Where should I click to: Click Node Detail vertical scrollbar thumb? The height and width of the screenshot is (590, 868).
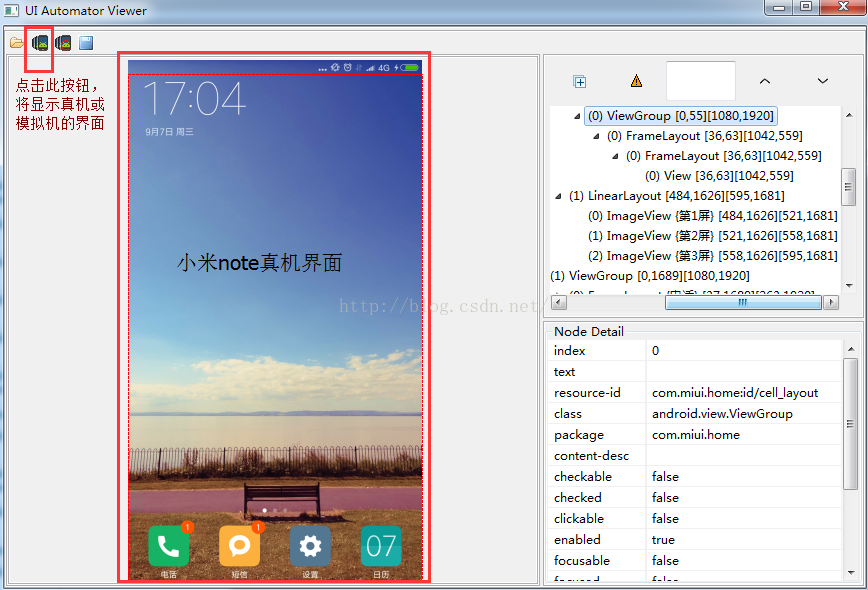850,424
